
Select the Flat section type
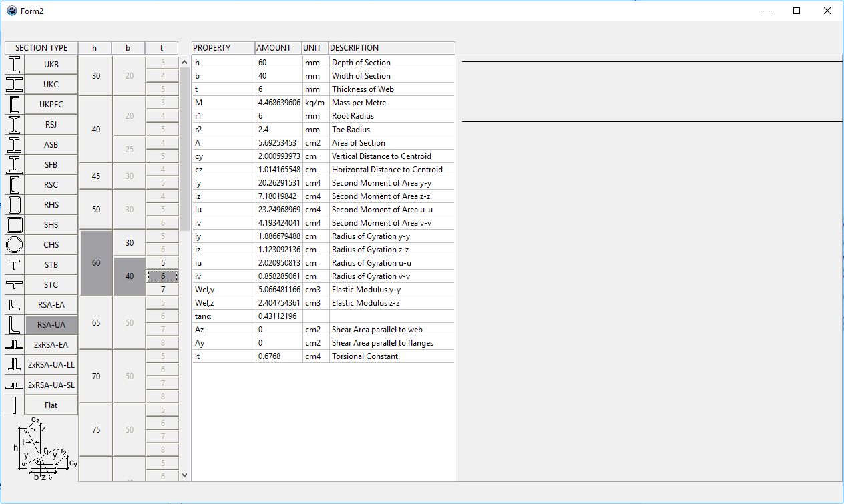51,405
